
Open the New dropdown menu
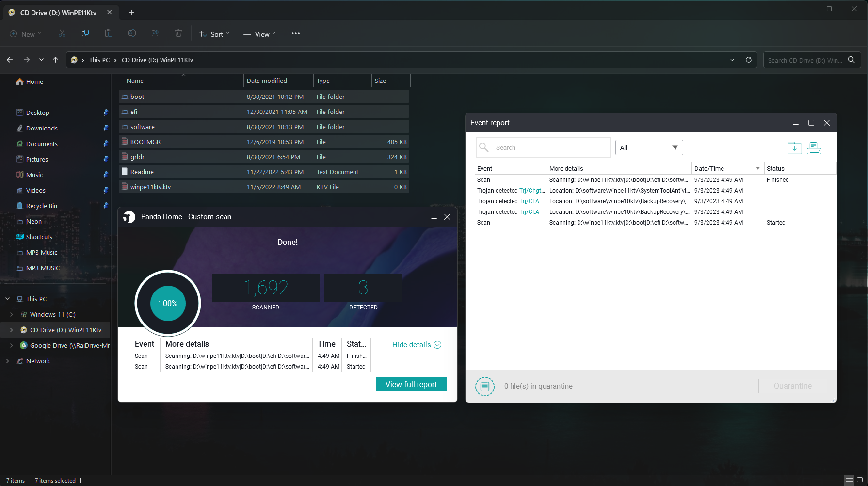(25, 34)
